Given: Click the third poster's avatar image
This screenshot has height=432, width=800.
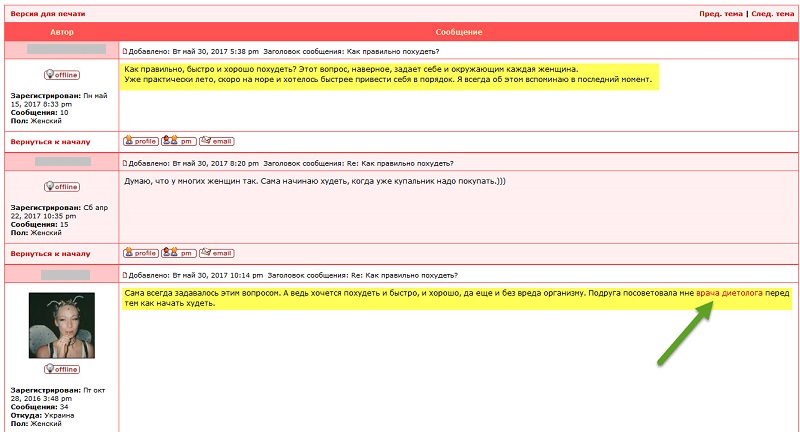Looking at the screenshot, I should coord(62,325).
